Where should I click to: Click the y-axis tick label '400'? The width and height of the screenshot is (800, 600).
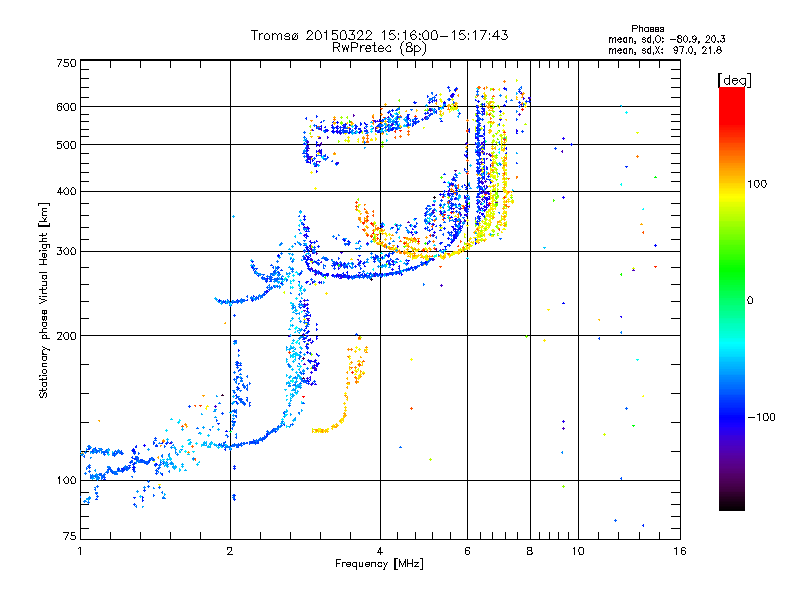click(x=67, y=191)
